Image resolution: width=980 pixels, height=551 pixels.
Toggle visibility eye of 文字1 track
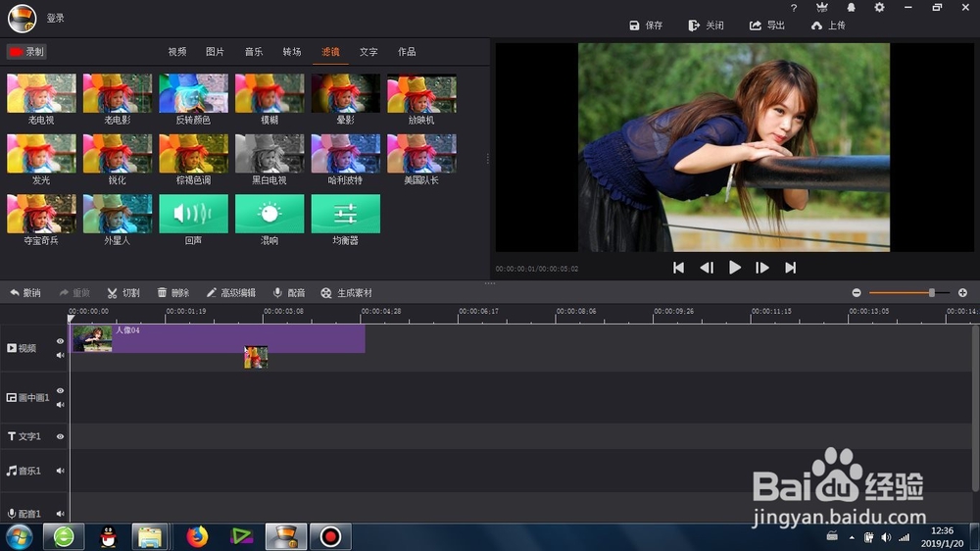click(x=60, y=436)
